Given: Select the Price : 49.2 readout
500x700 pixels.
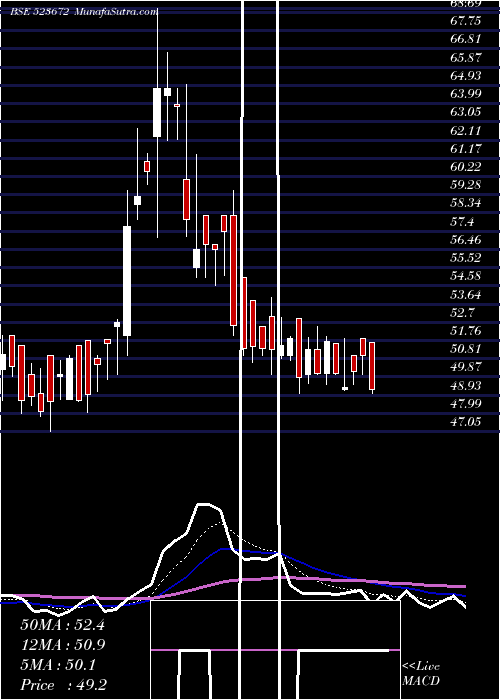Looking at the screenshot, I should [63, 686].
